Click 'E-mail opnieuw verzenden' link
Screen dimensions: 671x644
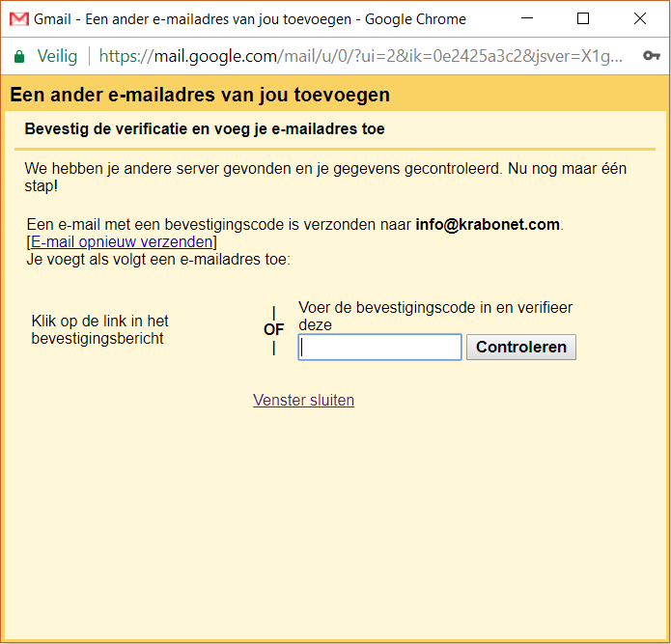122,241
